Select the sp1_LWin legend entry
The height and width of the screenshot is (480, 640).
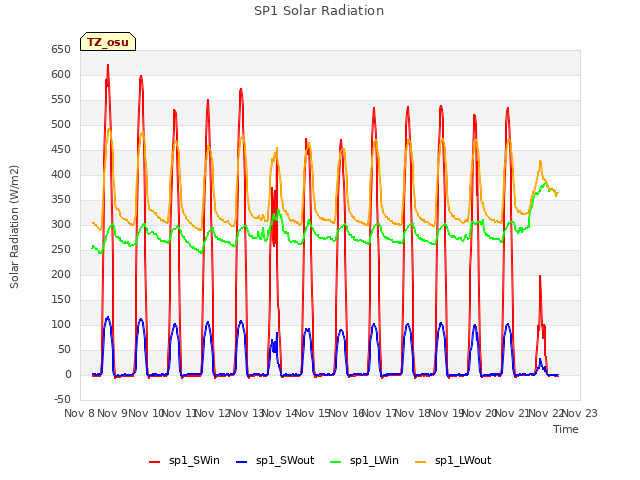(364, 460)
